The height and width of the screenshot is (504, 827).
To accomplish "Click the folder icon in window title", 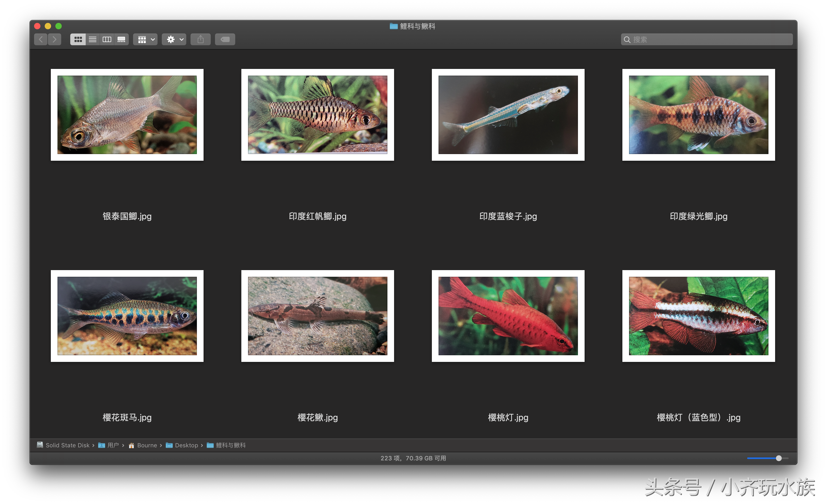I will click(394, 26).
